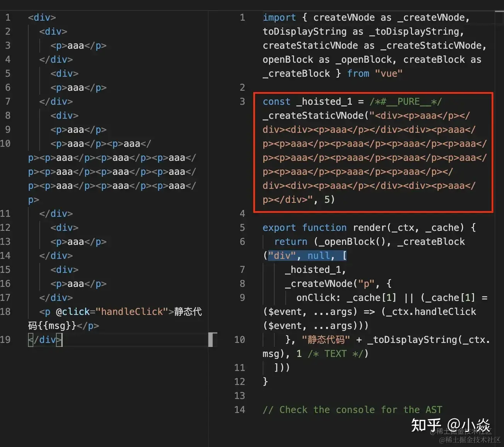Select the createStaticVNode import name
Image resolution: width=504 pixels, height=447 pixels.
(x=310, y=45)
